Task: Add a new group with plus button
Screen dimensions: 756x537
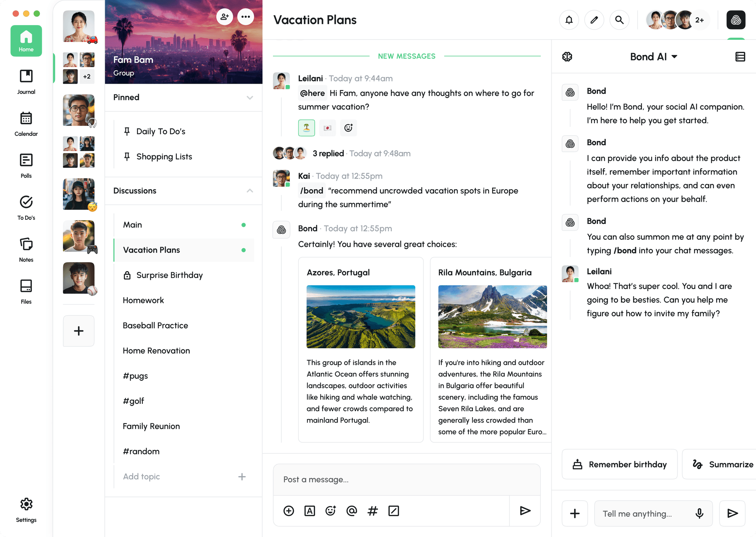Action: point(79,331)
